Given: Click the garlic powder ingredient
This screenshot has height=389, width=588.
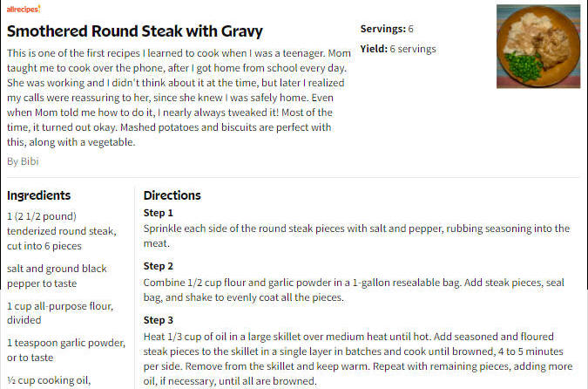Looking at the screenshot, I should point(66,350).
